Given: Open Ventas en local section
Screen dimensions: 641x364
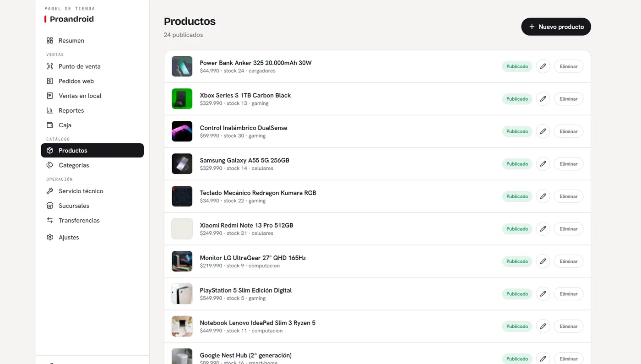Looking at the screenshot, I should pos(92,96).
